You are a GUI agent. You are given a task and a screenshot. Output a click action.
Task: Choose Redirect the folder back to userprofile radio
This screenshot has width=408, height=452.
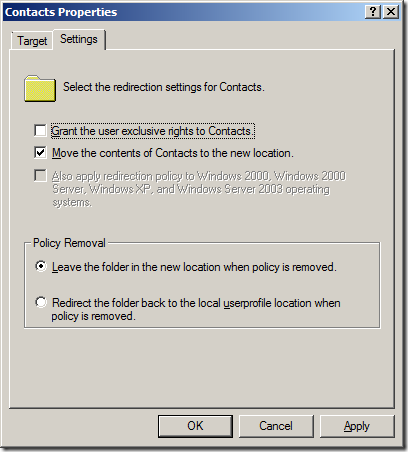click(41, 302)
